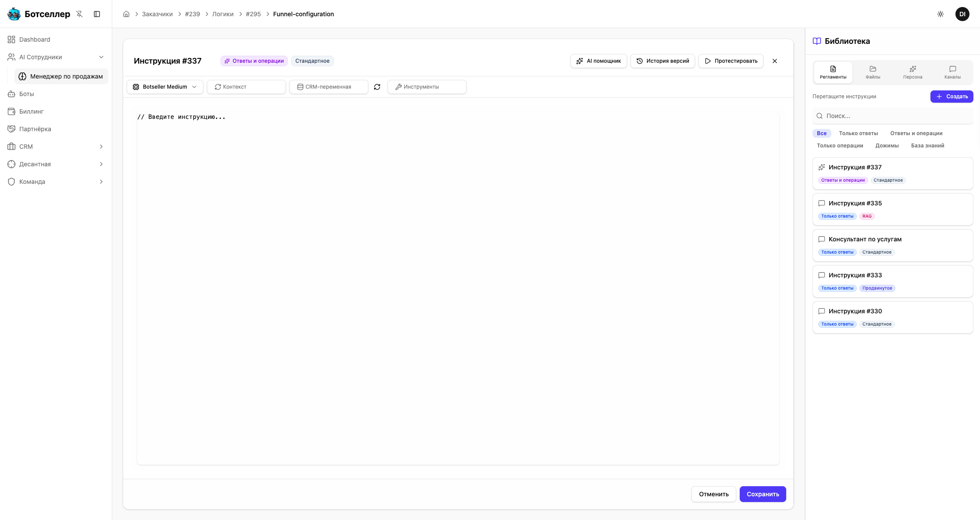980x520 pixels.
Task: Switch to Персона library tab
Action: click(x=912, y=72)
